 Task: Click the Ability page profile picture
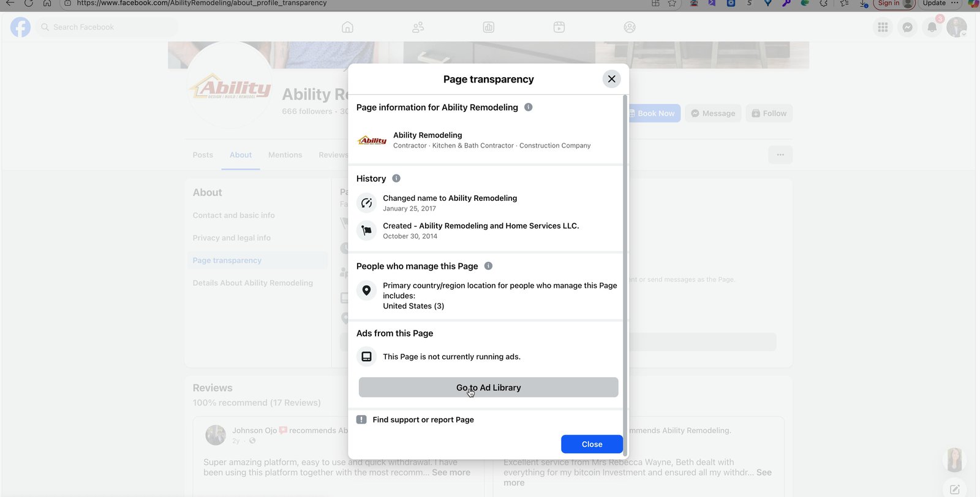pos(230,85)
